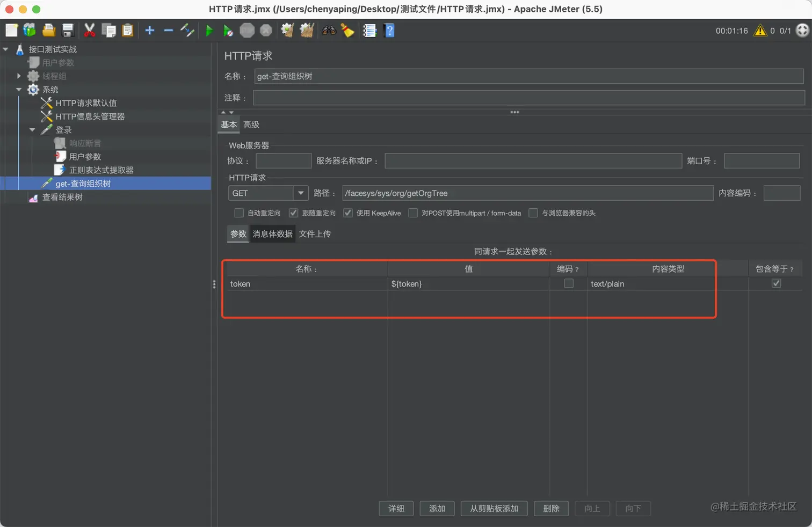Click the 路径 field /facesys/sys/org/getOrgTree

[528, 193]
